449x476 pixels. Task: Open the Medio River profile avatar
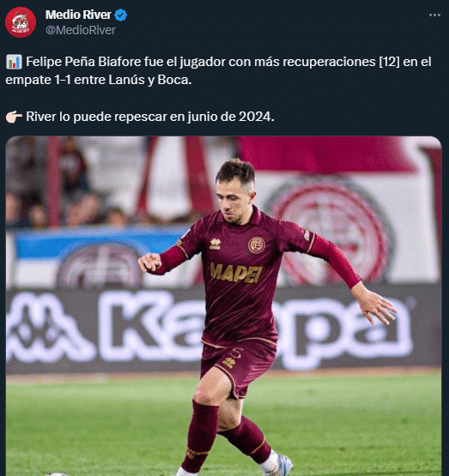[21, 22]
